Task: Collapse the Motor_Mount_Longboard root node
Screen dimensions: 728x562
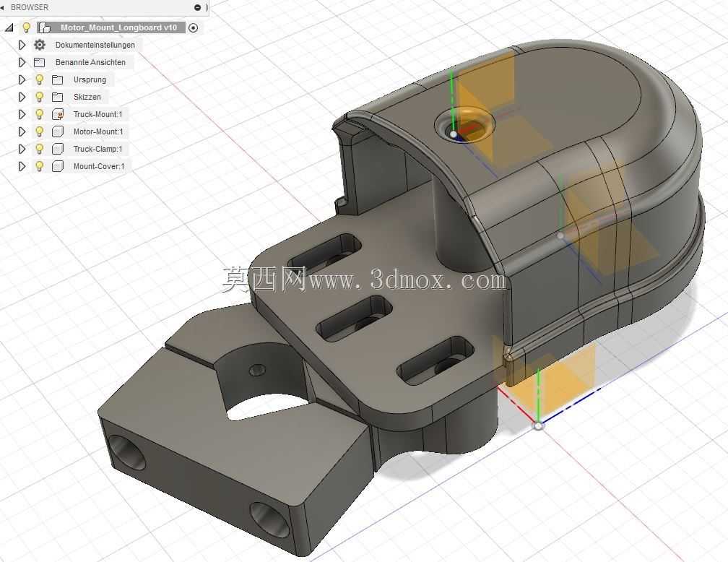Action: (9, 28)
